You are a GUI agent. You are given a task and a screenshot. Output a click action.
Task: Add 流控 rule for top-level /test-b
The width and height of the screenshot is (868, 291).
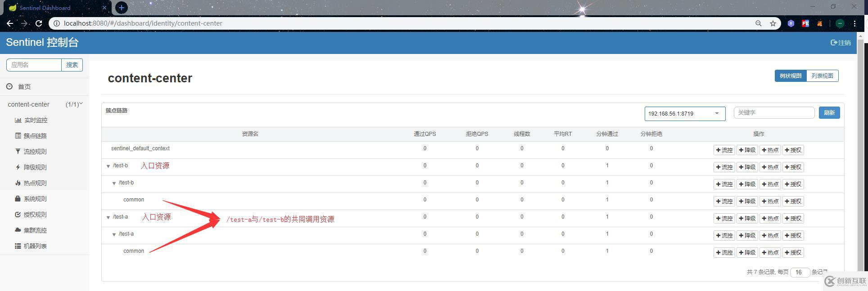tap(724, 167)
